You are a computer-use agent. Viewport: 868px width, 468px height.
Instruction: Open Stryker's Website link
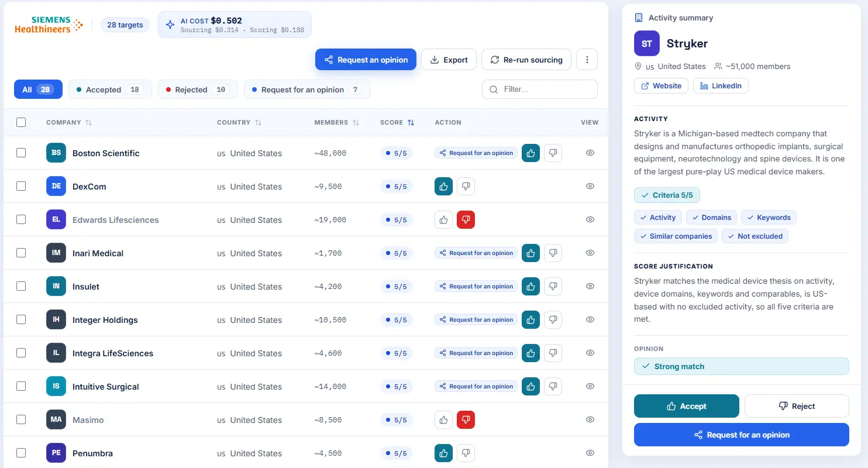click(x=662, y=86)
